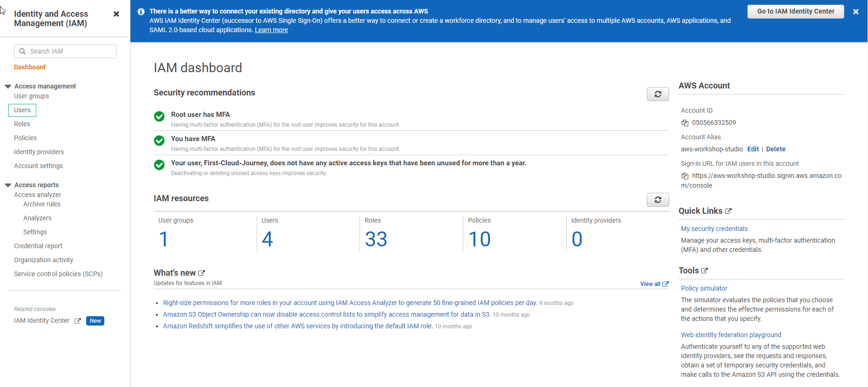Viewport: 868px width, 387px height.
Task: Read the IAM Access Analyzer right-size permissions news
Action: pyautogui.click(x=350, y=303)
